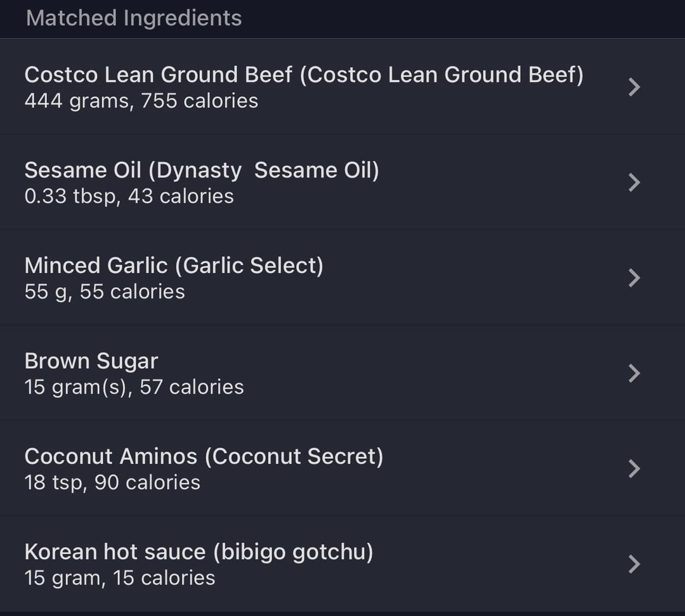Tap the Brown Sugar ingredient name
This screenshot has width=685, height=616.
[91, 361]
